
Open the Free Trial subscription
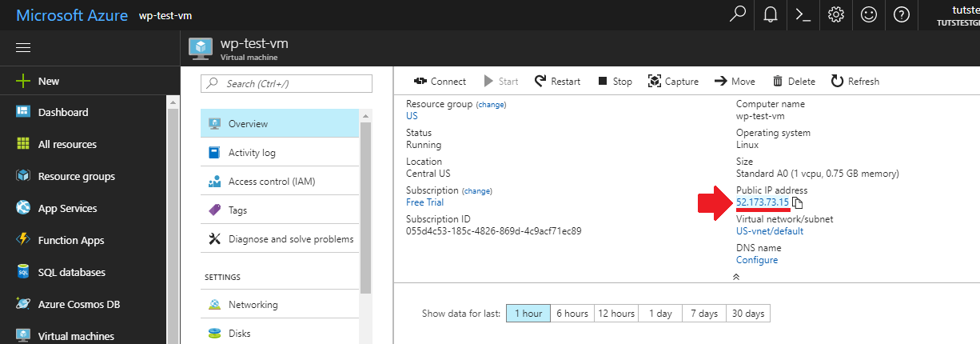425,202
